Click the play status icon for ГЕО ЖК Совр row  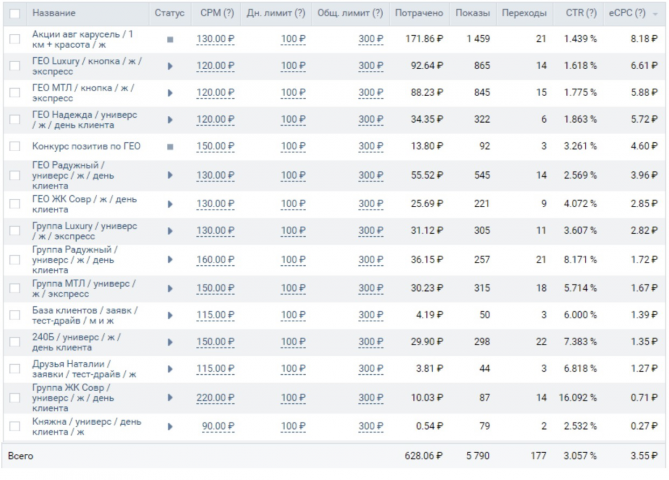170,204
